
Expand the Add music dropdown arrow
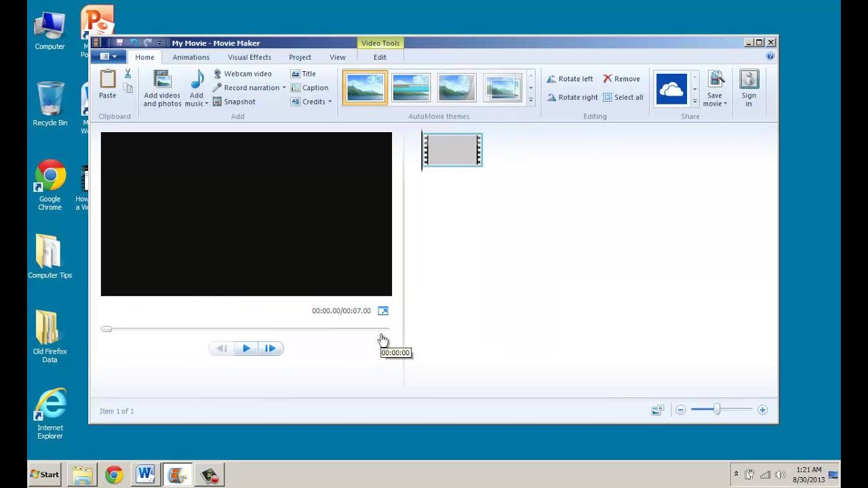pyautogui.click(x=206, y=104)
